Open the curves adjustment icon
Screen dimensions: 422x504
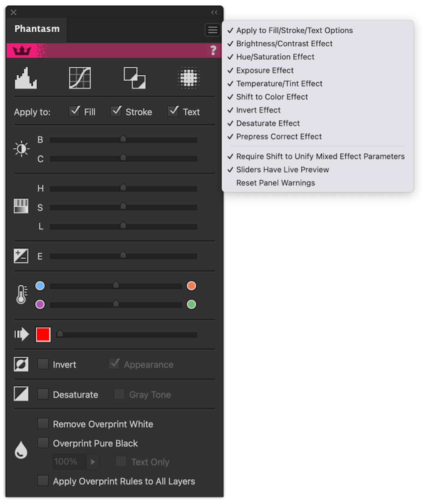pos(80,78)
